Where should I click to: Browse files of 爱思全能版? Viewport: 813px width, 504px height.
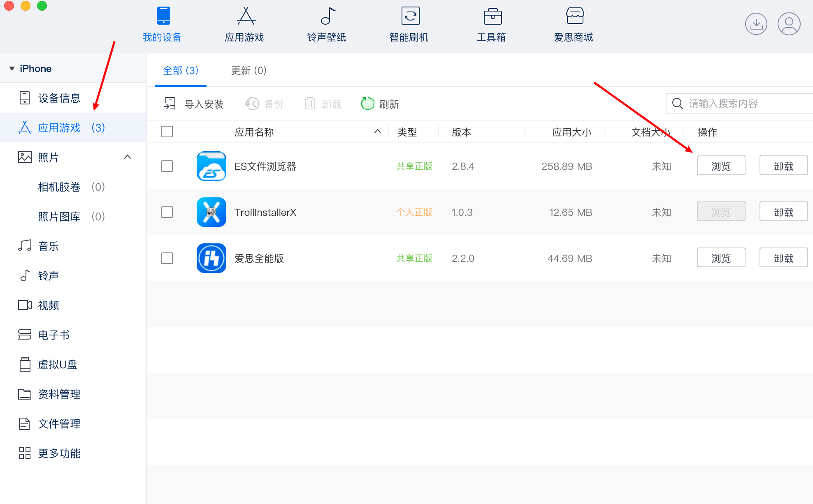pos(721,257)
